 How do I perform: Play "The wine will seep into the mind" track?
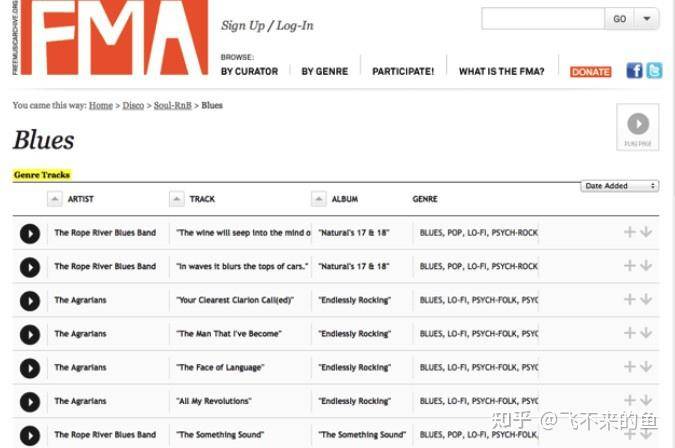pos(30,234)
